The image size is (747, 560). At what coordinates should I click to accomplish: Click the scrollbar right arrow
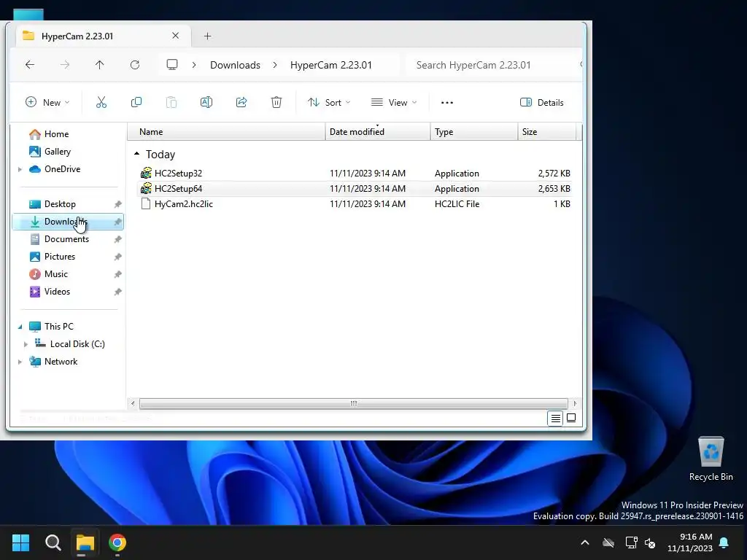[x=575, y=404]
